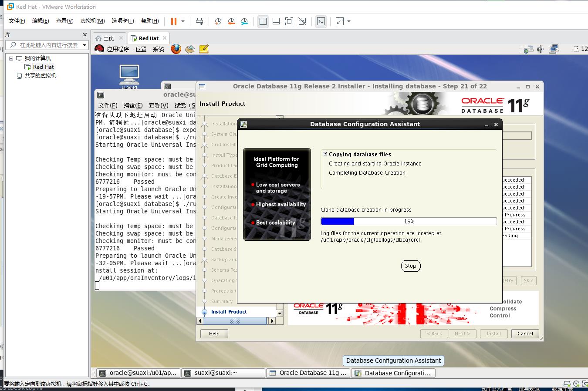Collapse the 我的计算机 tree node
This screenshot has height=391, width=588.
pos(11,58)
